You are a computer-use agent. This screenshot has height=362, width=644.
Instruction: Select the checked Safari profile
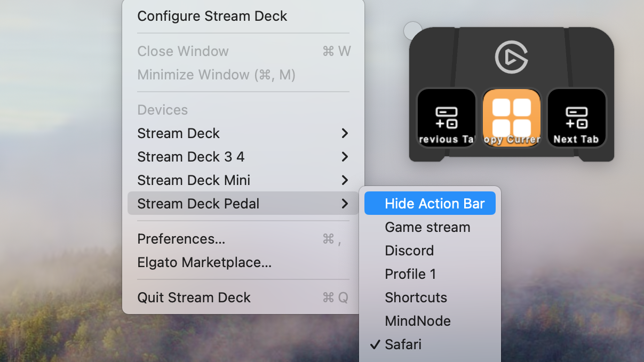tap(430, 344)
